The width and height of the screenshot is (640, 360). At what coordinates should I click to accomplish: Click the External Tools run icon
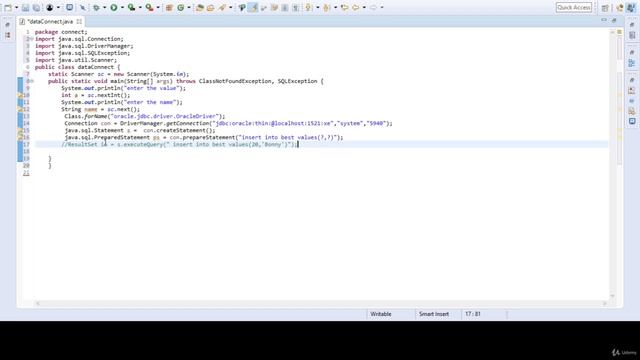(149, 7)
